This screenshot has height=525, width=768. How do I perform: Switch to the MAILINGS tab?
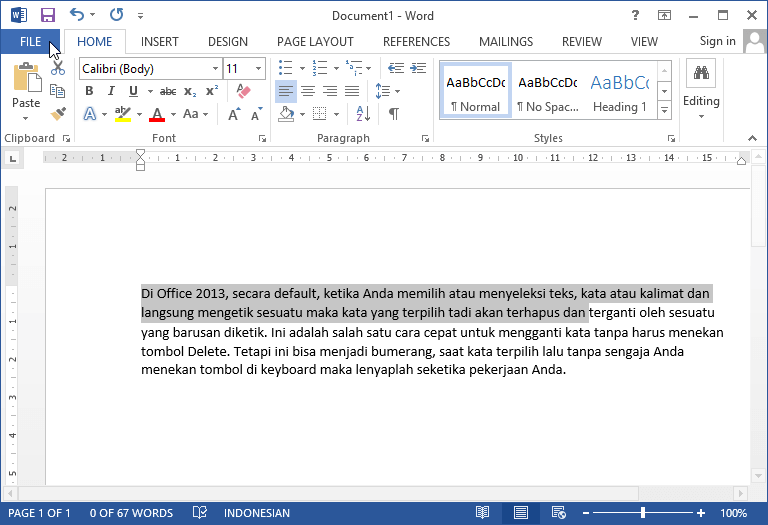[x=506, y=42]
